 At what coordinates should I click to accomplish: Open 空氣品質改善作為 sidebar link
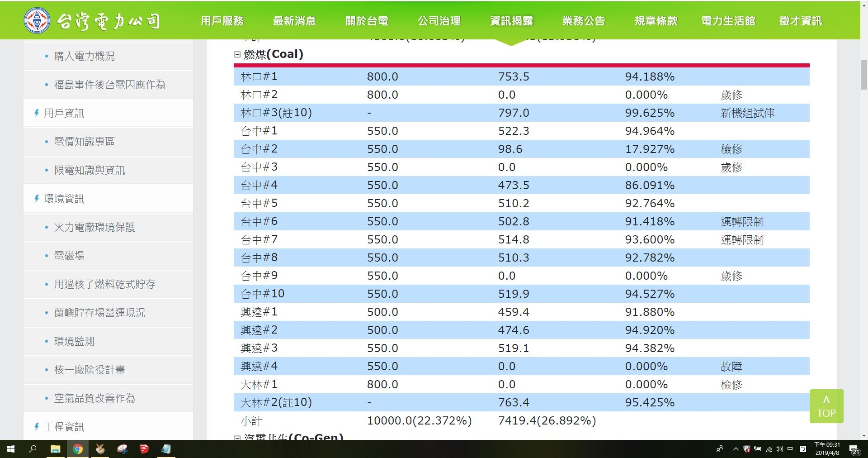pos(94,398)
